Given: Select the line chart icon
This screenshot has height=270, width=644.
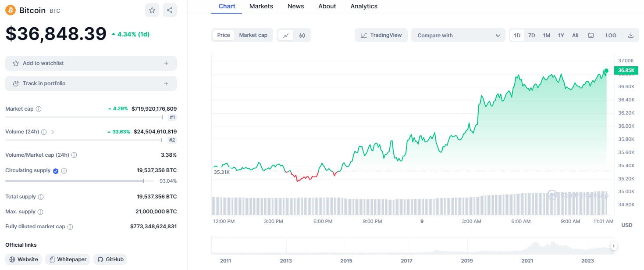Looking at the screenshot, I should (286, 36).
